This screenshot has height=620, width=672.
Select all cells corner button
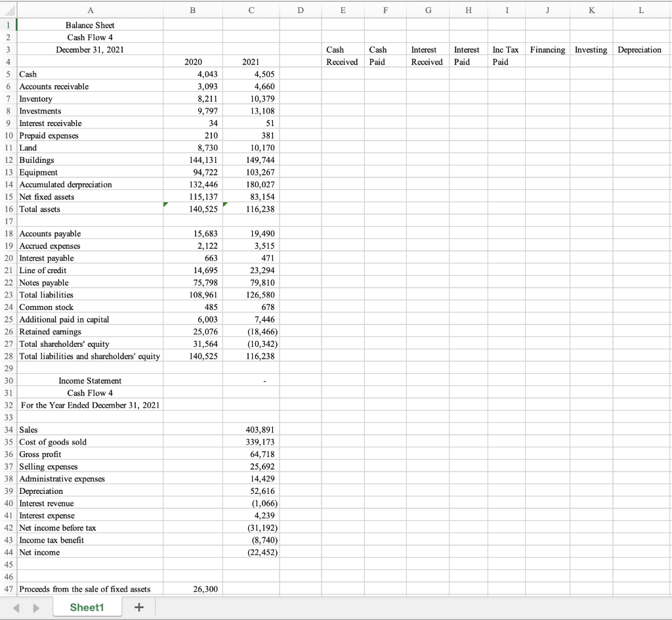[8, 10]
